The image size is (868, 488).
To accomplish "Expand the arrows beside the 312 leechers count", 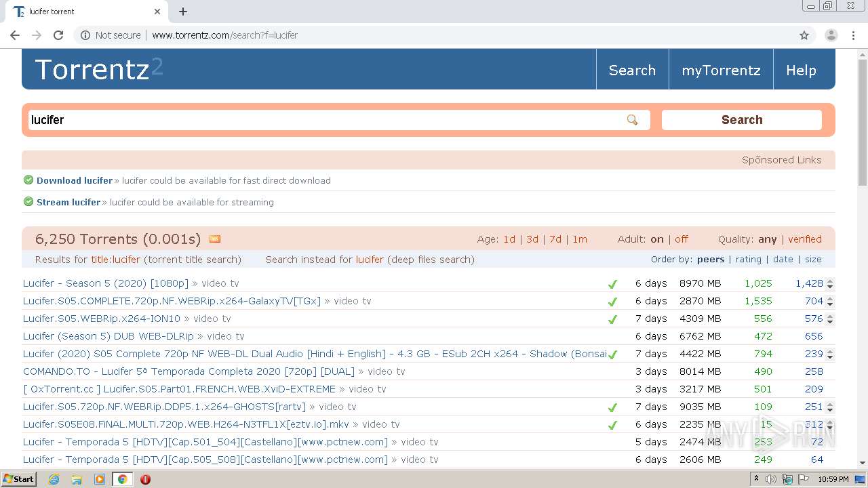I will [830, 425].
